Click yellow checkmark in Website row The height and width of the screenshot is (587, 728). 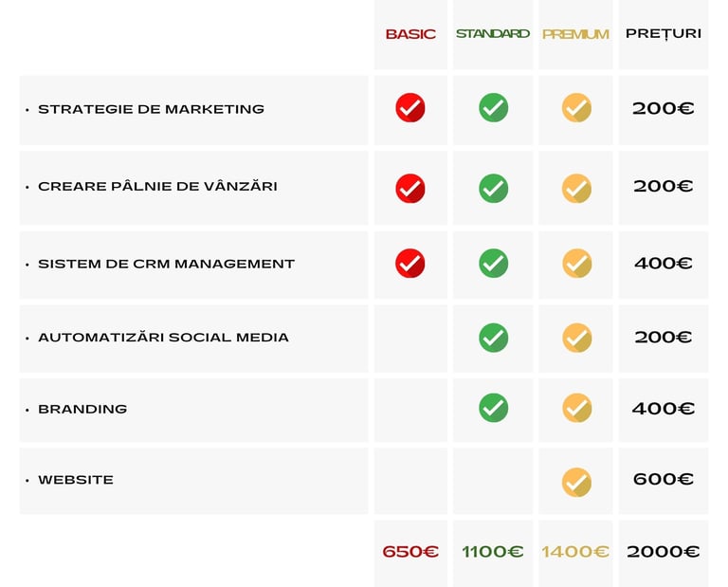[x=576, y=482]
